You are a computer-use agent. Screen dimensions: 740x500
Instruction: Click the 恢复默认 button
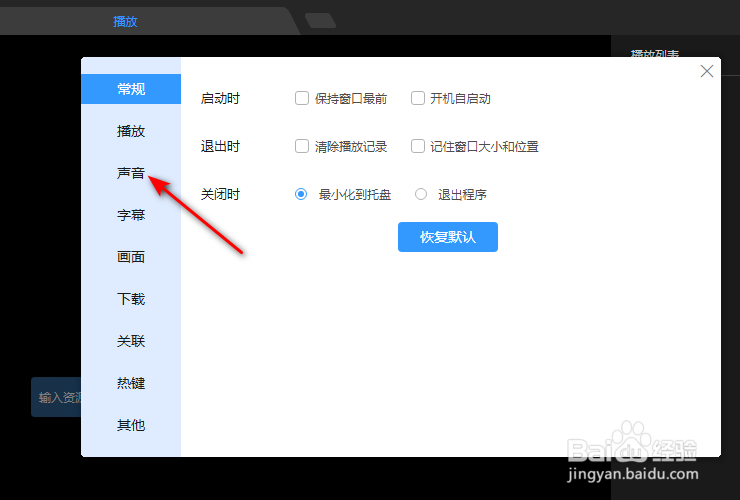click(448, 237)
